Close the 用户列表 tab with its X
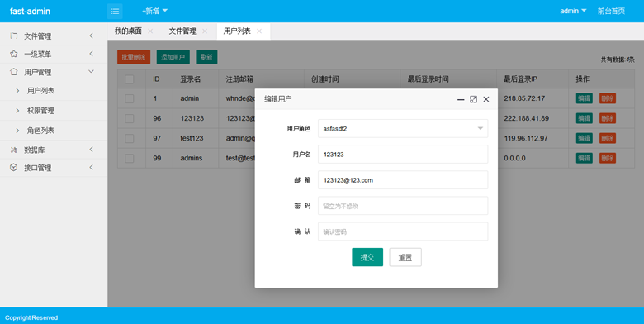This screenshot has width=644, height=324. (x=259, y=31)
